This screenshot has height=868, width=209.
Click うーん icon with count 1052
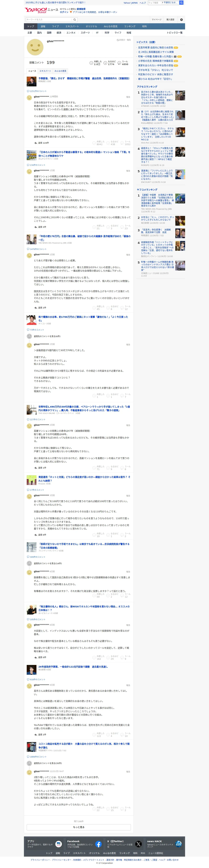(x=122, y=143)
